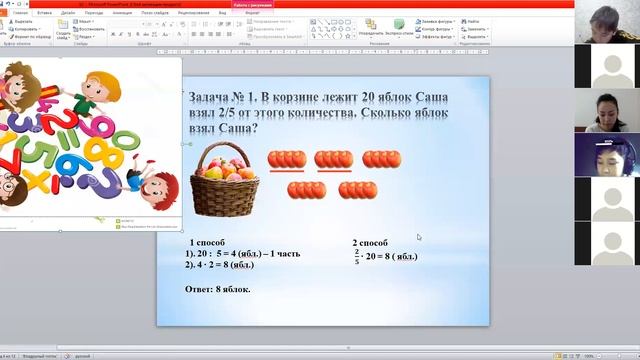Open Shape Effects (Эффекты фигур) dropdown
This screenshot has height=360, width=640.
[x=435, y=37]
